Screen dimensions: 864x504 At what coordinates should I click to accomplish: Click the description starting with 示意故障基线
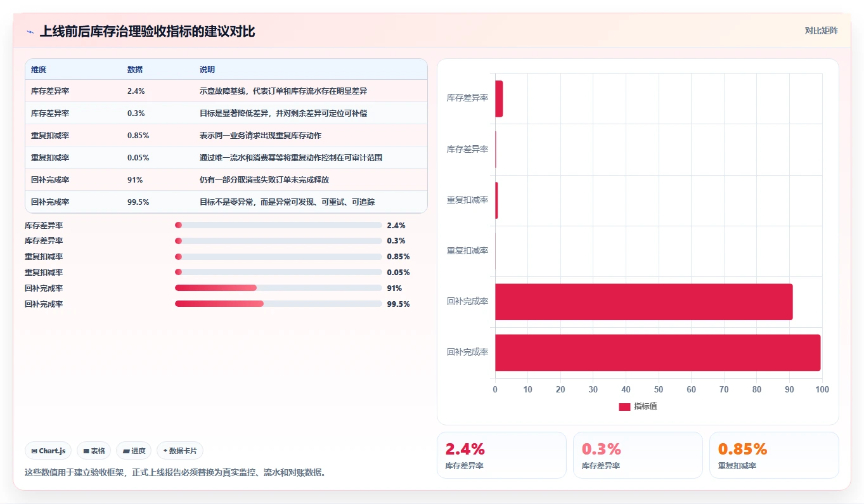(283, 91)
